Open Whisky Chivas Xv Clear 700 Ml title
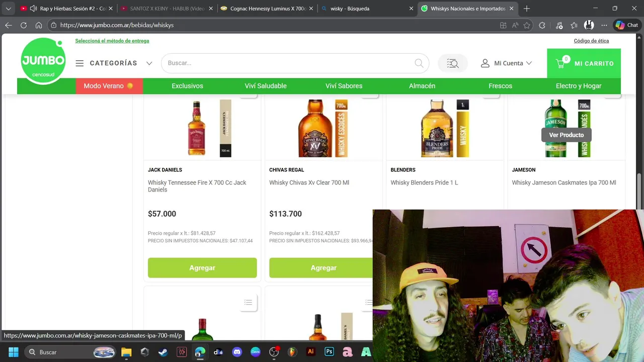644x362 pixels. (309, 183)
